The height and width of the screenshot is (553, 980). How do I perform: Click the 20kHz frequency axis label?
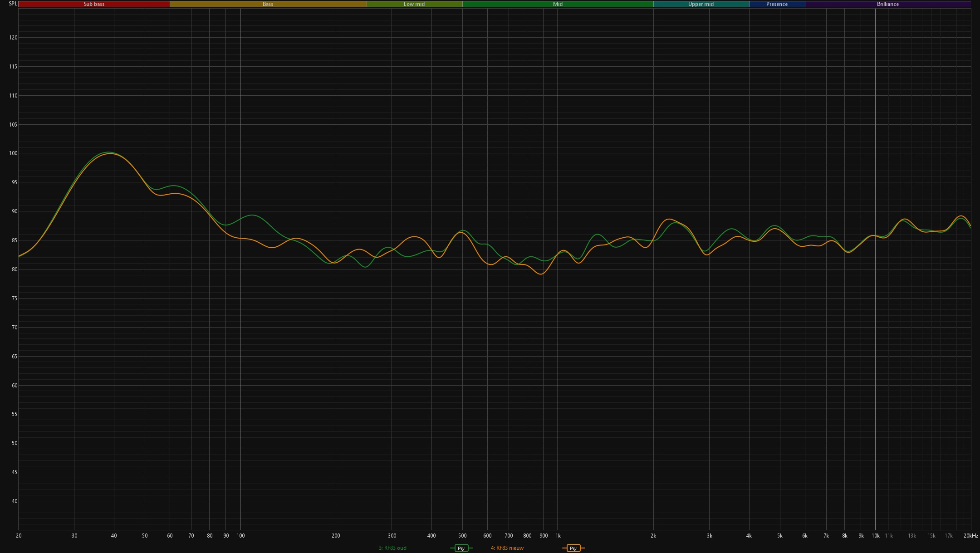[971, 536]
